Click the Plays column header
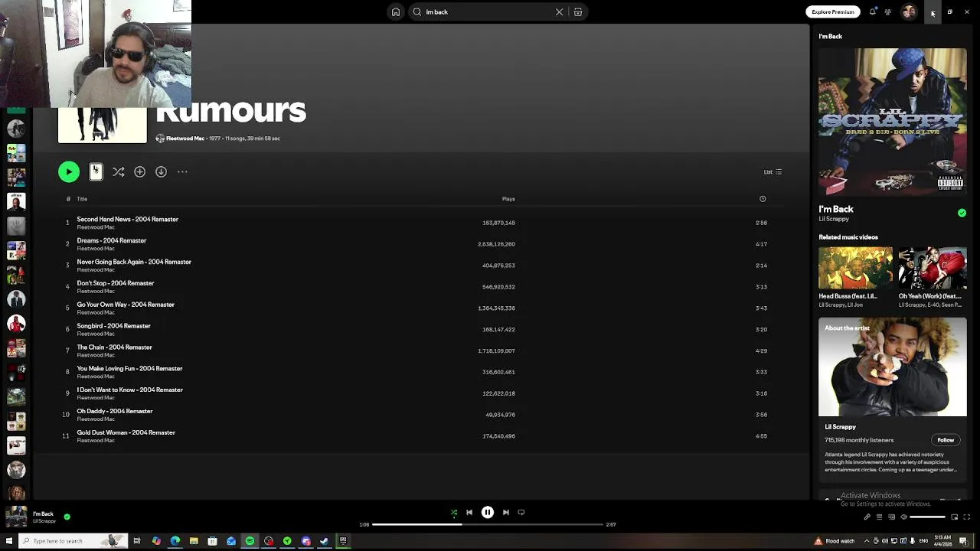 pyautogui.click(x=508, y=199)
